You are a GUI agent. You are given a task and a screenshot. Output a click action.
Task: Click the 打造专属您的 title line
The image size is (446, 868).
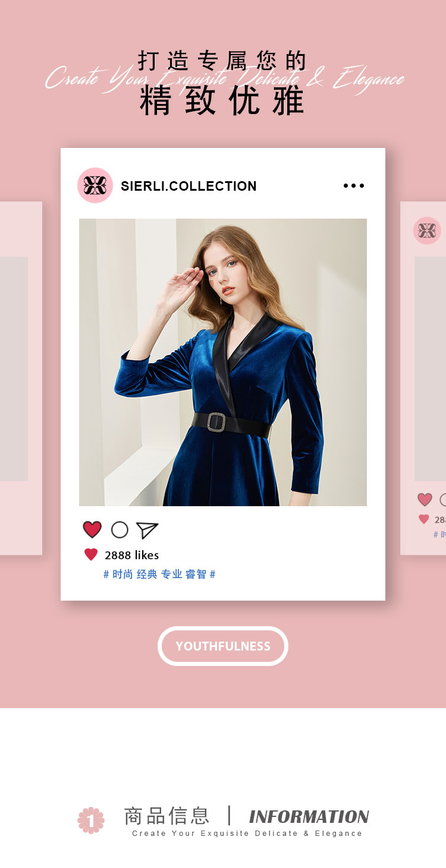[222, 61]
